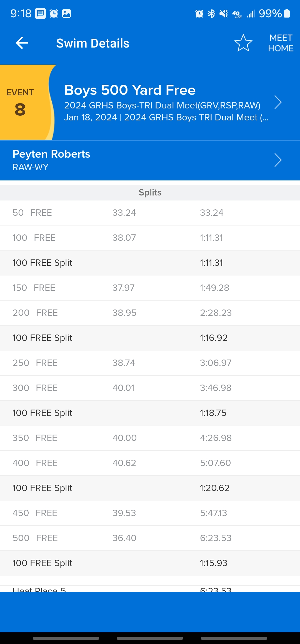Tap the first 100 FREE Split 1:11.31 row
The image size is (300, 644).
tap(150, 263)
